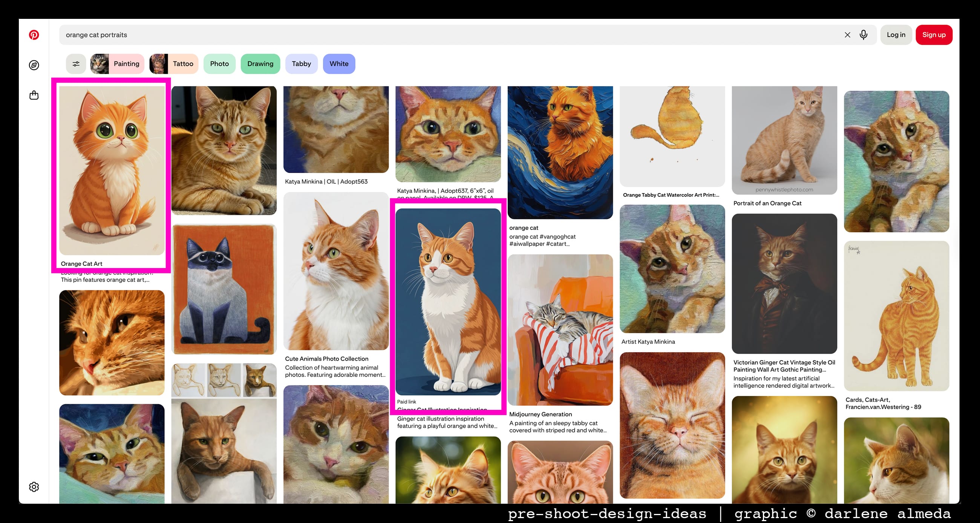Click the Artist Katya Minkina caption
This screenshot has width=980, height=523.
[648, 342]
